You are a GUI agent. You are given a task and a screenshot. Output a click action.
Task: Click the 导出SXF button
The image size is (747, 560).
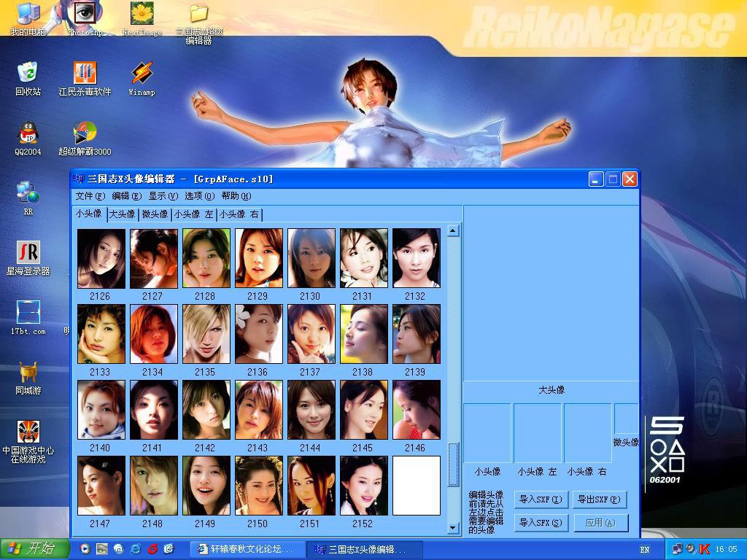click(599, 499)
